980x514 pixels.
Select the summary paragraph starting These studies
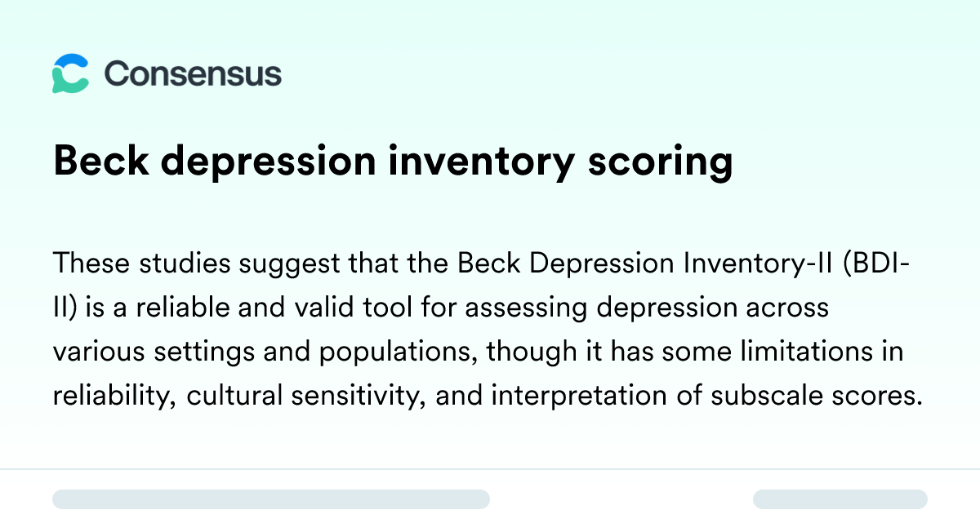488,330
